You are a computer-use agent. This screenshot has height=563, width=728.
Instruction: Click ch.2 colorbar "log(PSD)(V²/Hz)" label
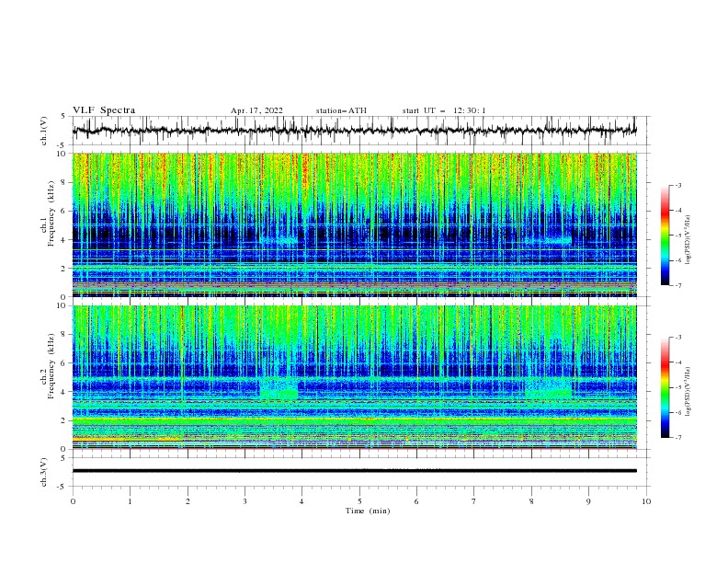pyautogui.click(x=688, y=392)
